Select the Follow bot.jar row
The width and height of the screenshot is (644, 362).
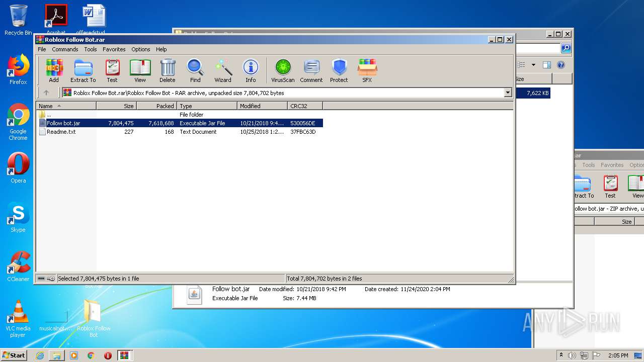point(180,123)
